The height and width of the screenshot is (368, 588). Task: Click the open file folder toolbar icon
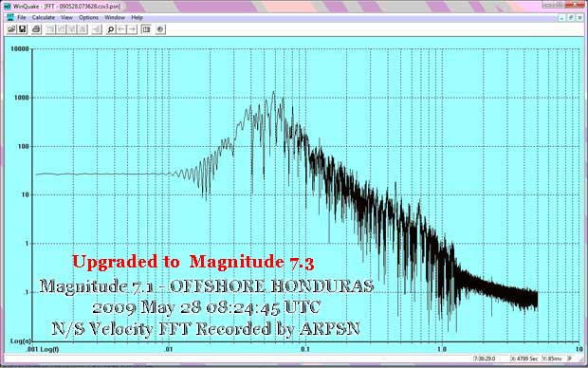pos(11,29)
